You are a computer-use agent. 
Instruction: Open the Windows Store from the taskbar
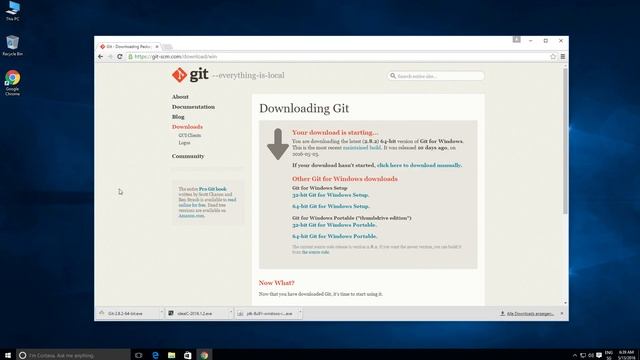click(x=188, y=355)
